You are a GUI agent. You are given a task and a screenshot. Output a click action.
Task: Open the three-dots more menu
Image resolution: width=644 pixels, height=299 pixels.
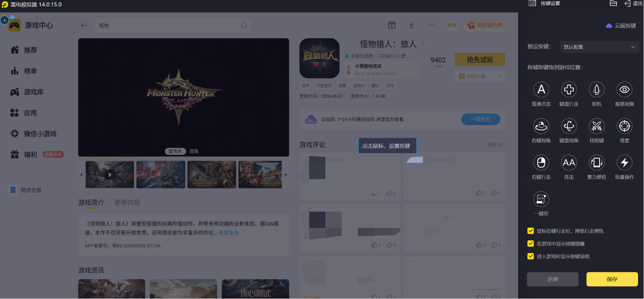click(x=432, y=25)
